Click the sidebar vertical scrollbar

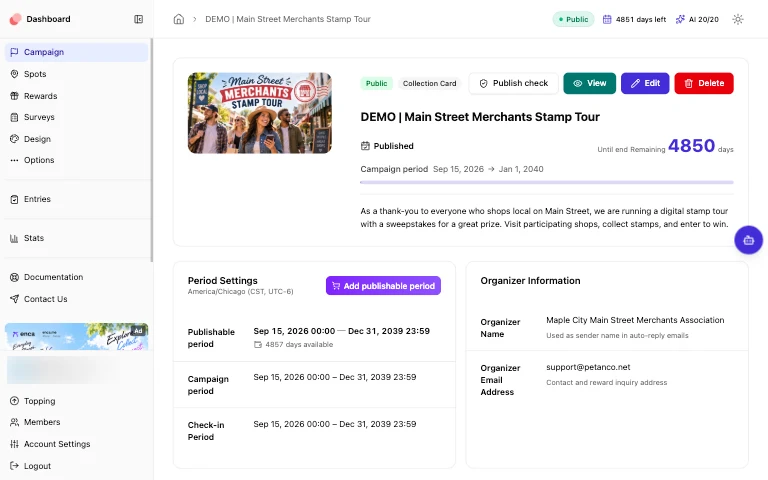click(x=151, y=150)
